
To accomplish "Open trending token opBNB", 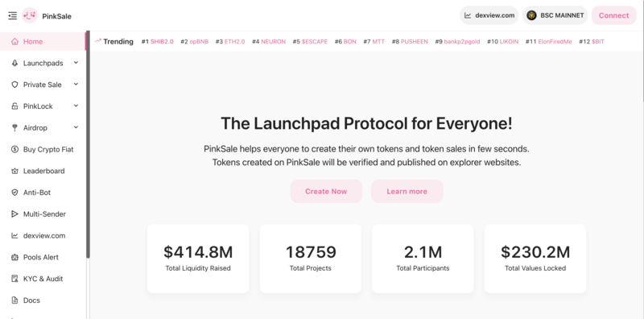I will (199, 42).
